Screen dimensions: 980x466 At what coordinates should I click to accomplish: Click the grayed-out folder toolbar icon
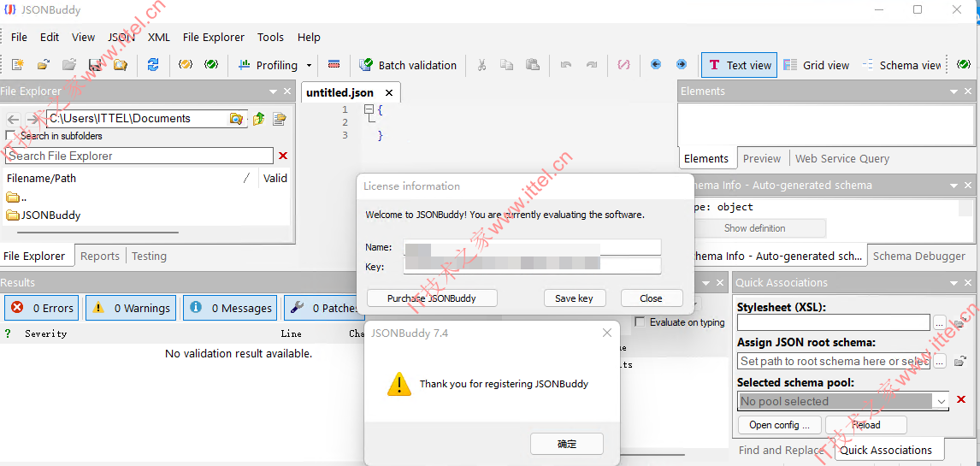pos(68,65)
